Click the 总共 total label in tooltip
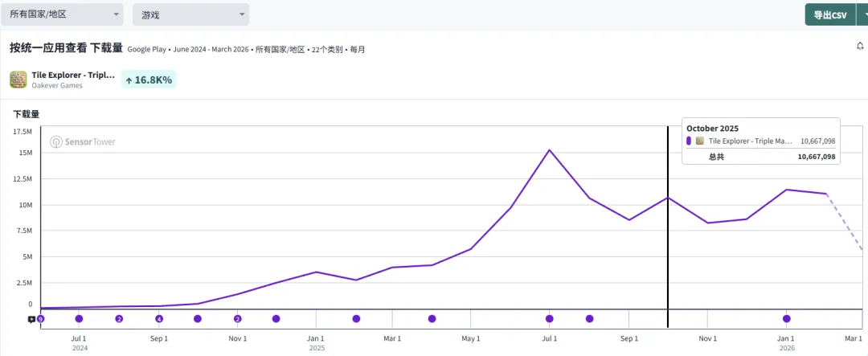 716,158
